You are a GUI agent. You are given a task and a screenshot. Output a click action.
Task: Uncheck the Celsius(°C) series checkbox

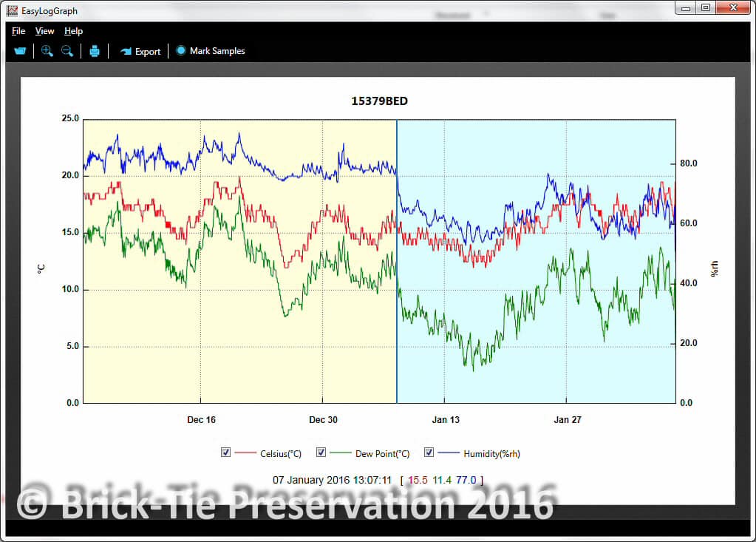(226, 453)
